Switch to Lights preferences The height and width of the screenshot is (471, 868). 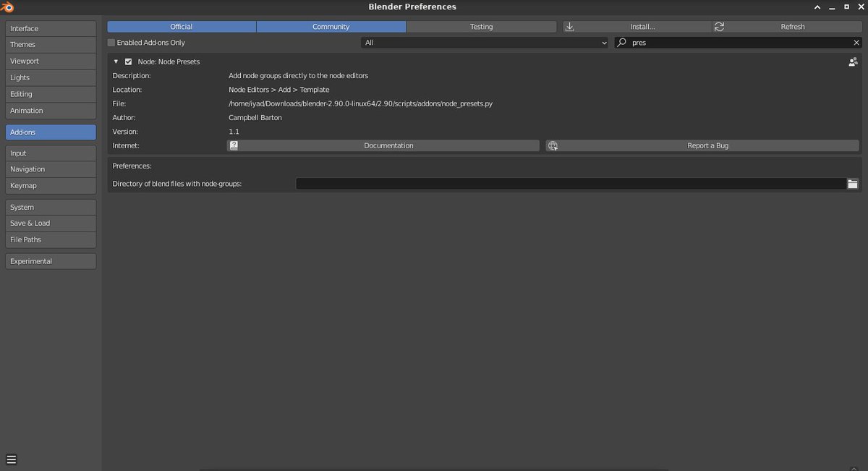pos(51,77)
